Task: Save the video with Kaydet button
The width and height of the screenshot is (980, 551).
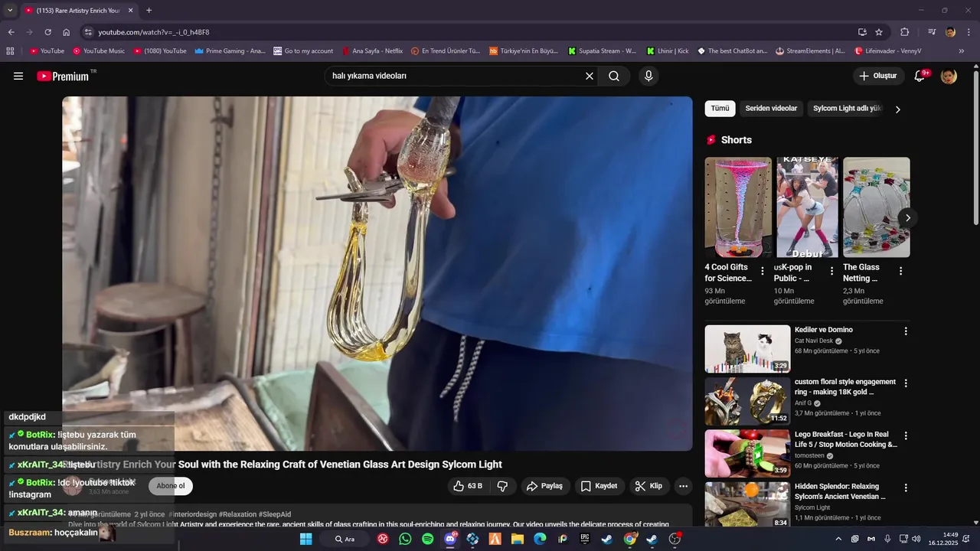Action: pyautogui.click(x=599, y=486)
